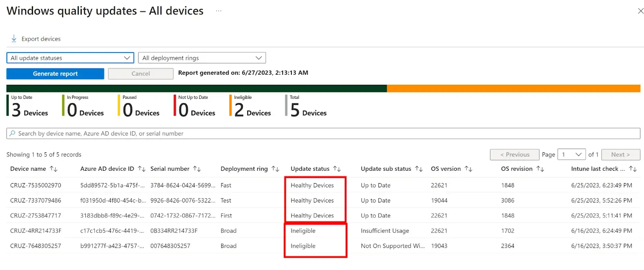Select the Paused 0 Devices tile
The width and height of the screenshot is (644, 270).
click(x=139, y=106)
